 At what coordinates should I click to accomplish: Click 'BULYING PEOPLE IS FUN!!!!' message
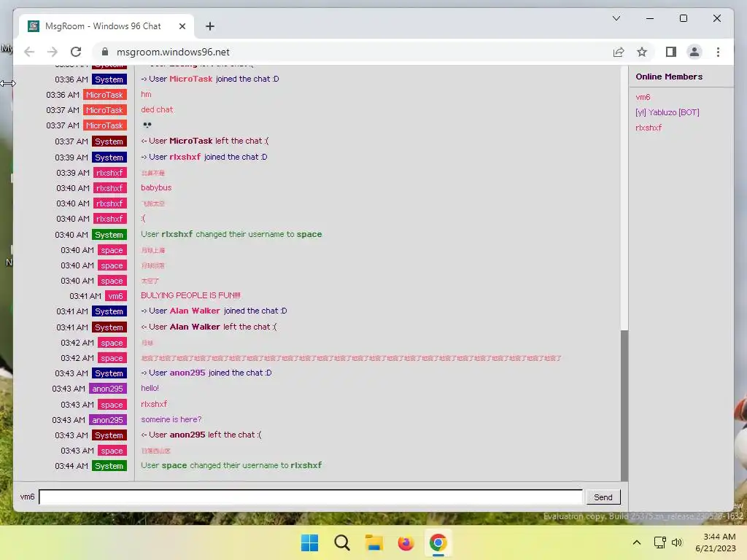click(x=190, y=295)
